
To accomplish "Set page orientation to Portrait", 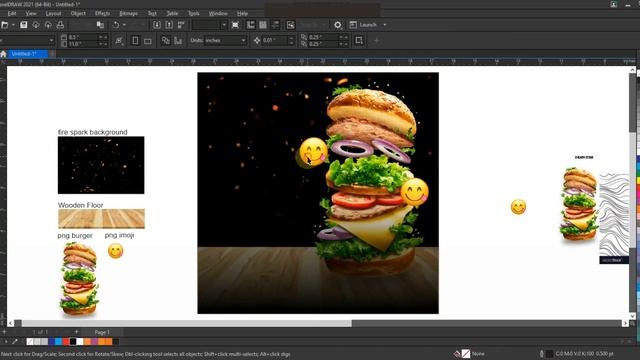I will click(135, 40).
